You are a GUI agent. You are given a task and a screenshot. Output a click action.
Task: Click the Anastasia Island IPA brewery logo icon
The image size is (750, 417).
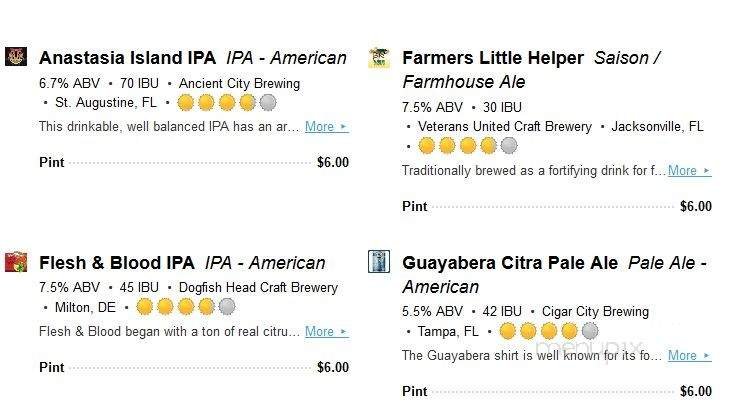tap(16, 57)
